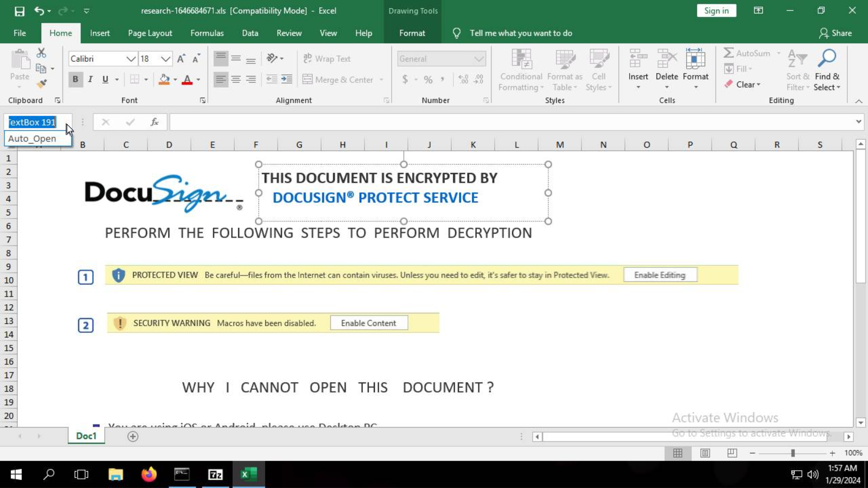Click into the formula bar input
The height and width of the screenshot is (488, 868).
pyautogui.click(x=511, y=122)
